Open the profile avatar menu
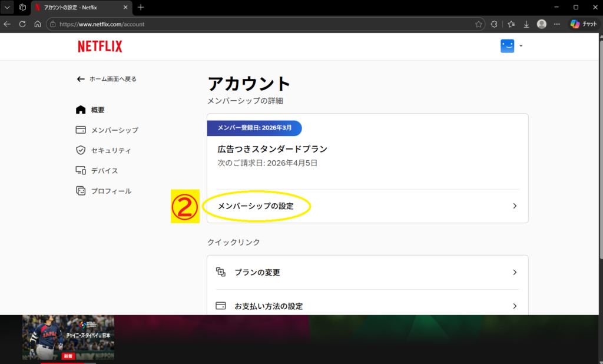This screenshot has height=364, width=603. coord(508,47)
